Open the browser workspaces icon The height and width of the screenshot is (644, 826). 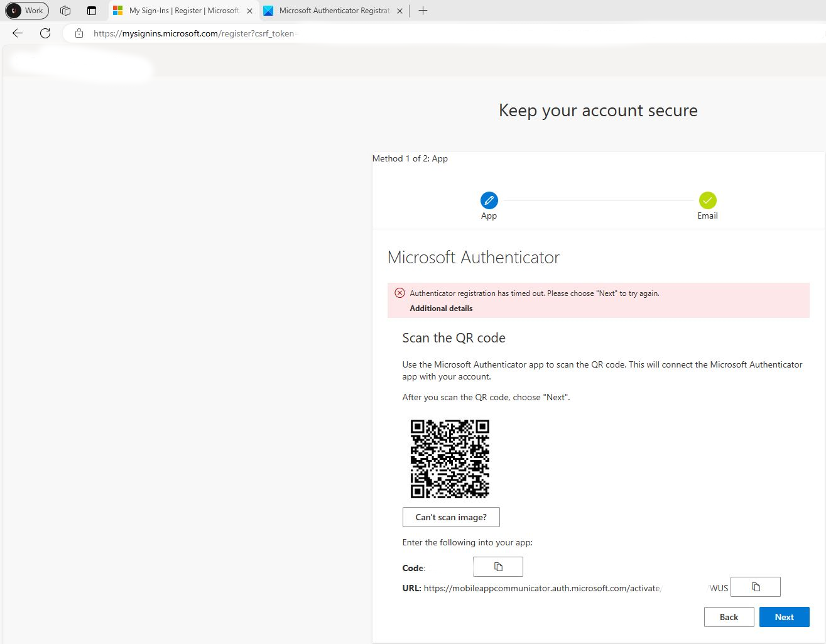coord(65,11)
